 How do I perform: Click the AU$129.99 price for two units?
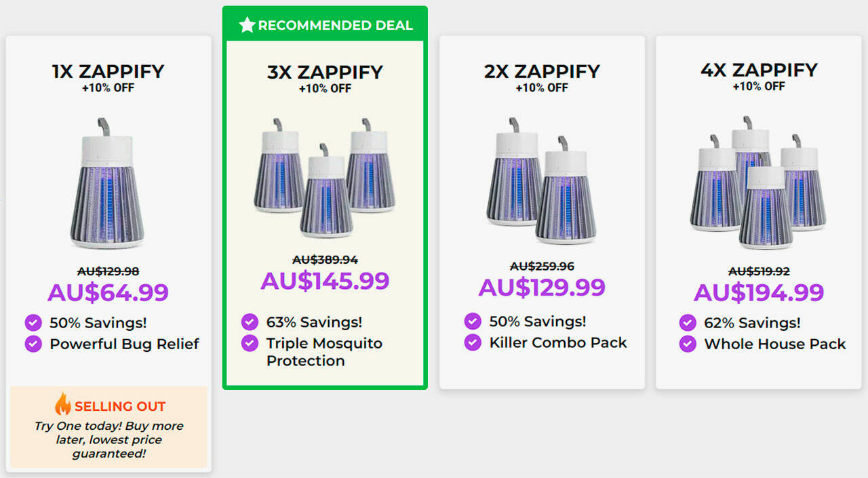[x=542, y=287]
